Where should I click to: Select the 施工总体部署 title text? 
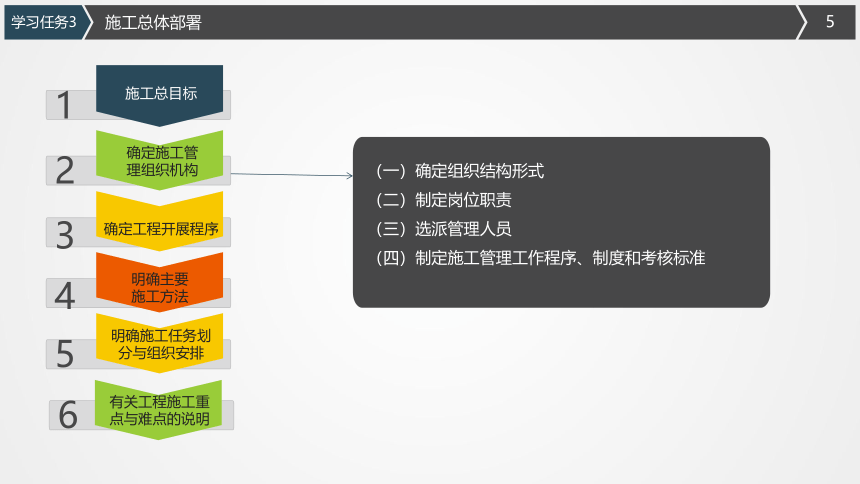pos(153,22)
